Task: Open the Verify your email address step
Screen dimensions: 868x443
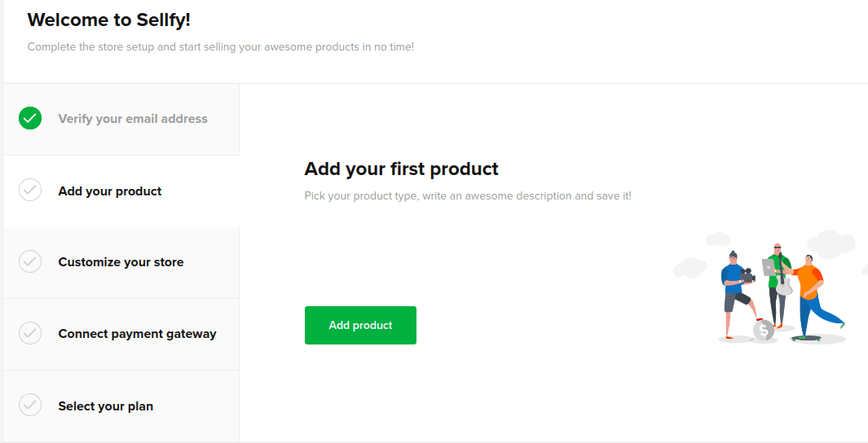Action: 121,119
